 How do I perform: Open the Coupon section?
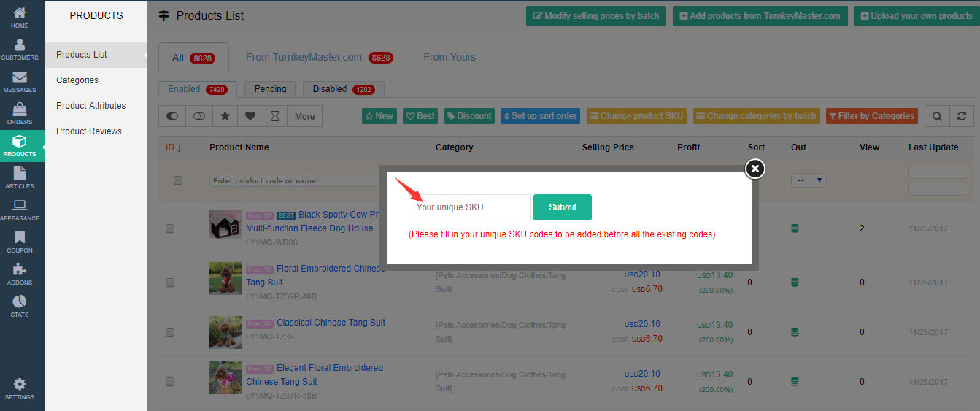pos(20,242)
